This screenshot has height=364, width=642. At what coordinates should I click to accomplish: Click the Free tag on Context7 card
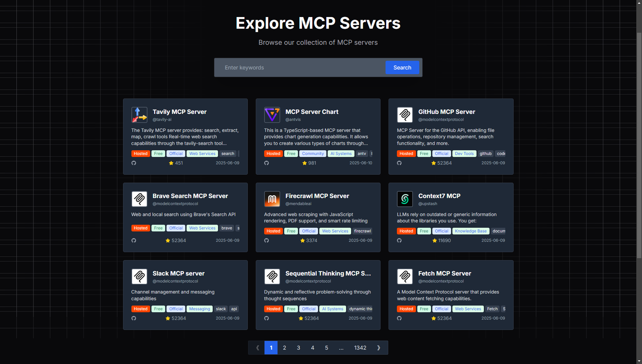[424, 231]
